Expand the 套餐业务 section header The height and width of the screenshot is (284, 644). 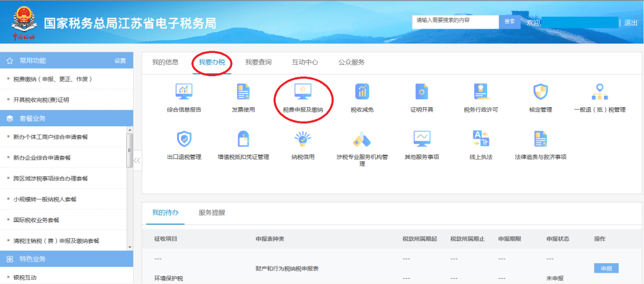66,118
